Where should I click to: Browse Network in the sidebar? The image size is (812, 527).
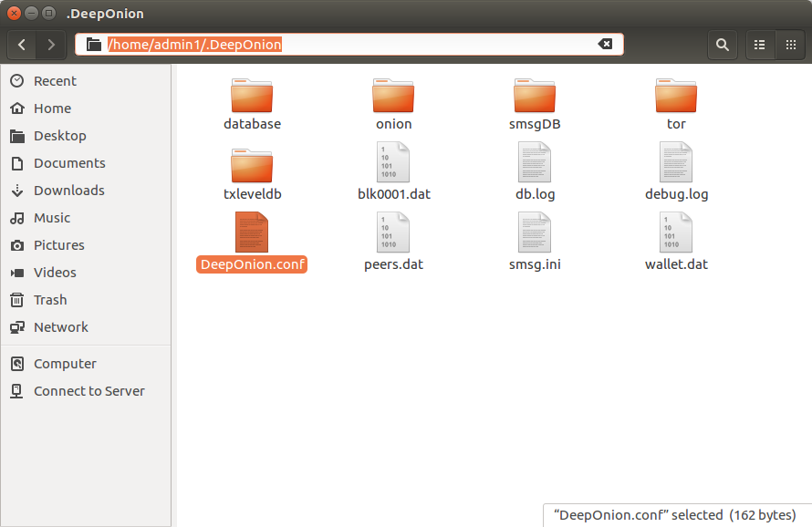click(x=86, y=327)
